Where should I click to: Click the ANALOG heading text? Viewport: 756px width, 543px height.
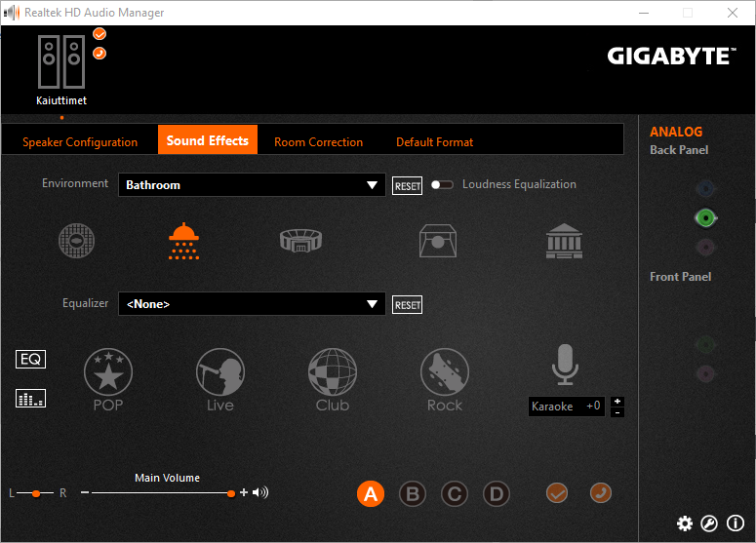click(676, 132)
